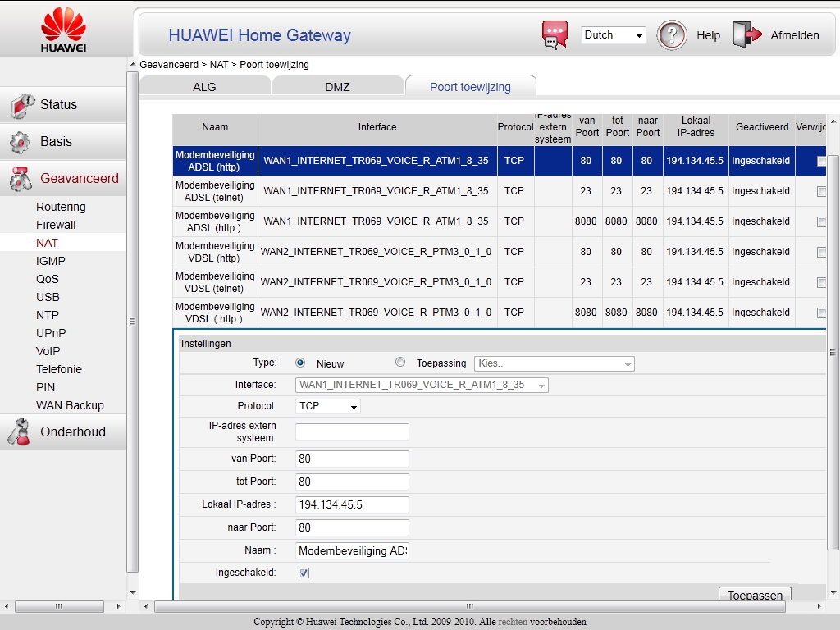
Task: Click the Geactiveerd column header
Action: pos(762,127)
